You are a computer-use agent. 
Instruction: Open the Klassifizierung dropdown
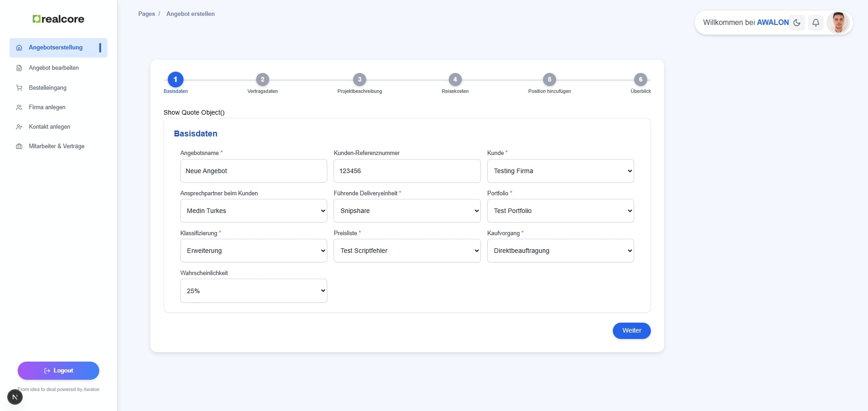click(253, 251)
